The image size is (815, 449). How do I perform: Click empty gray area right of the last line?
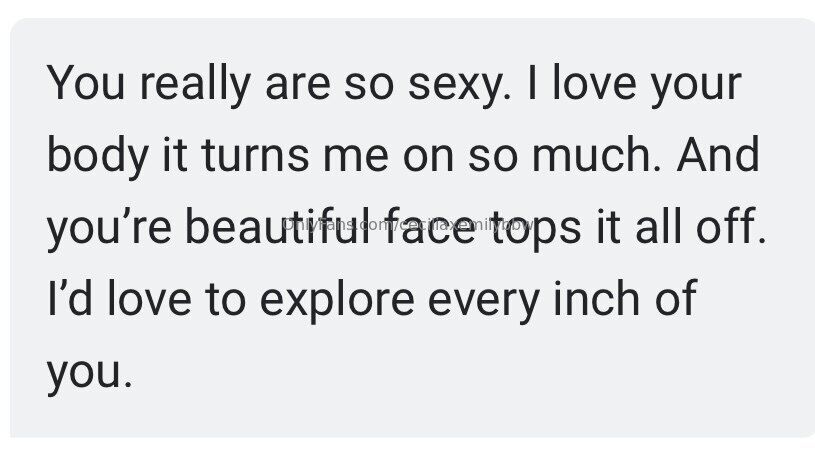click(450, 372)
